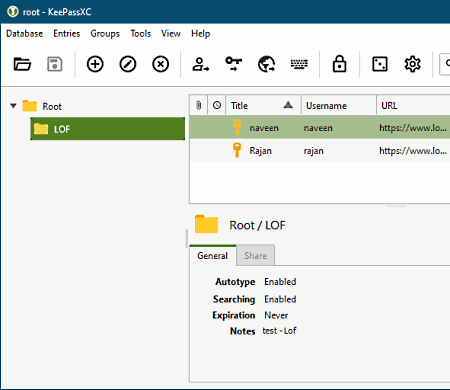Click username cell rajan
The width and height of the screenshot is (450, 390).
pos(313,151)
